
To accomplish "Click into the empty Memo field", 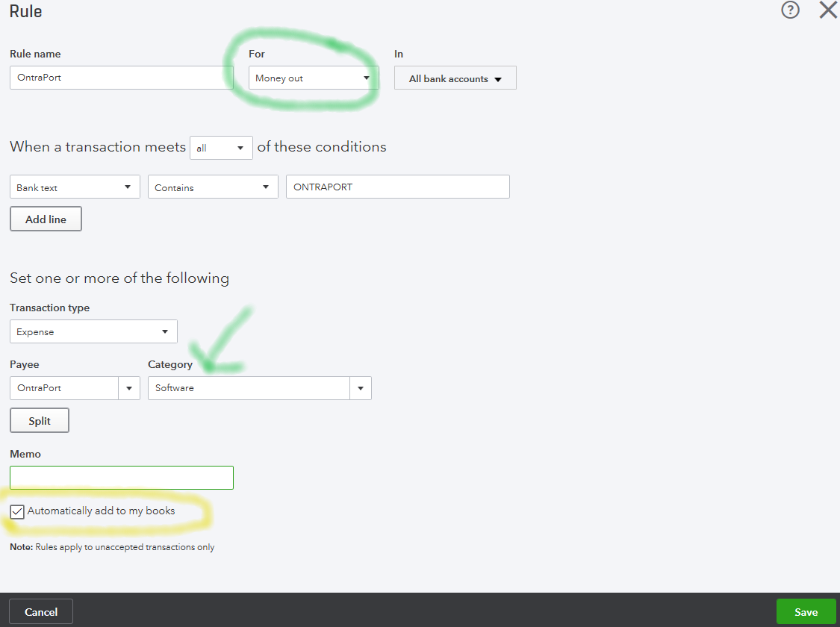I will (122, 478).
